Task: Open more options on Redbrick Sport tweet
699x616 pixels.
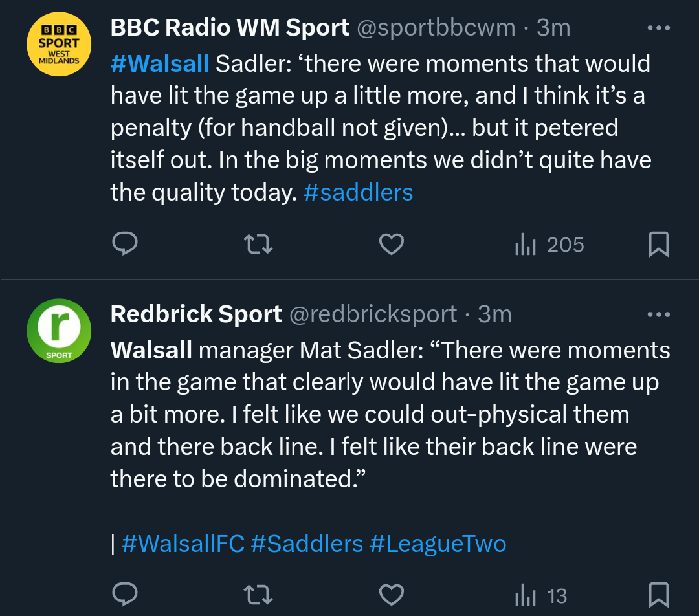Action: tap(658, 315)
